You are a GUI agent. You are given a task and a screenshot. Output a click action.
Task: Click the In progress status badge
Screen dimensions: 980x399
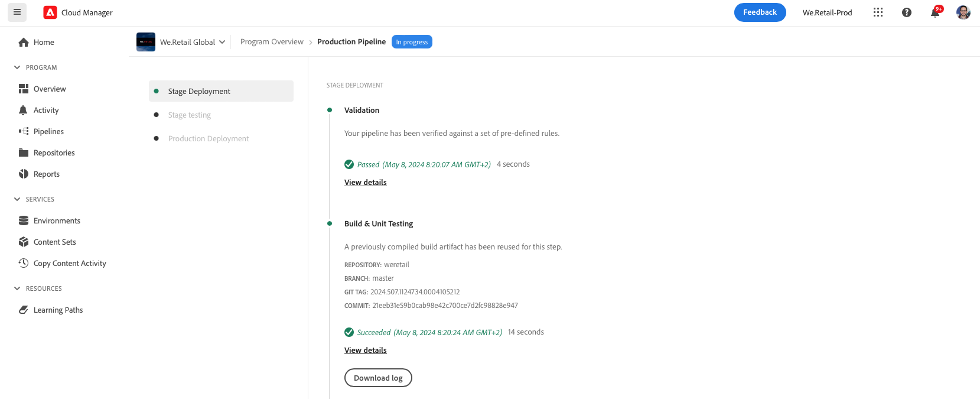(x=412, y=42)
